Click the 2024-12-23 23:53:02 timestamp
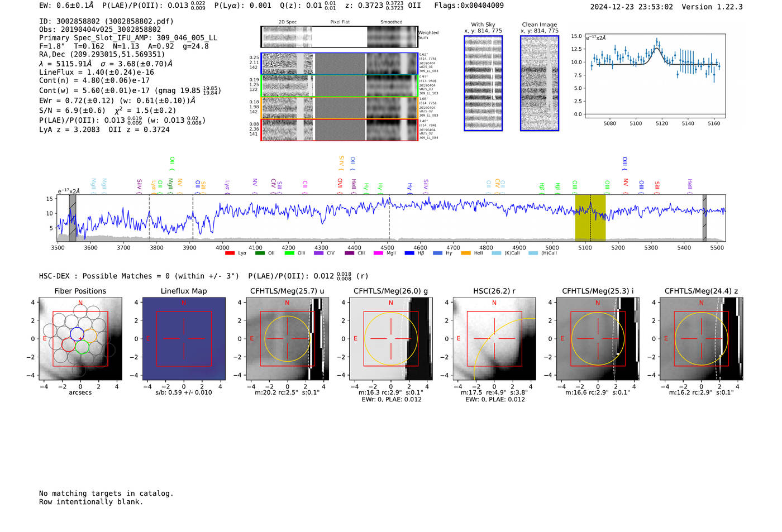Screen dimensions: 782x532 point(632,7)
